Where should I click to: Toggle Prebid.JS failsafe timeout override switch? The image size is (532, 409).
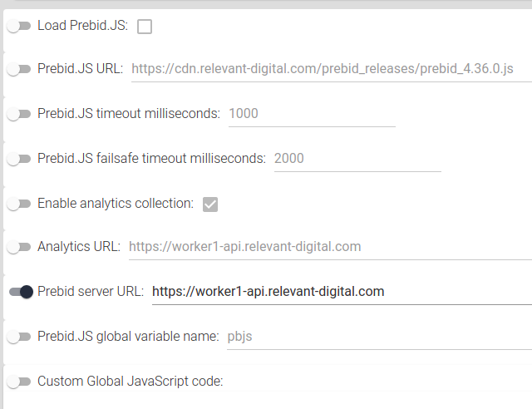(x=19, y=158)
